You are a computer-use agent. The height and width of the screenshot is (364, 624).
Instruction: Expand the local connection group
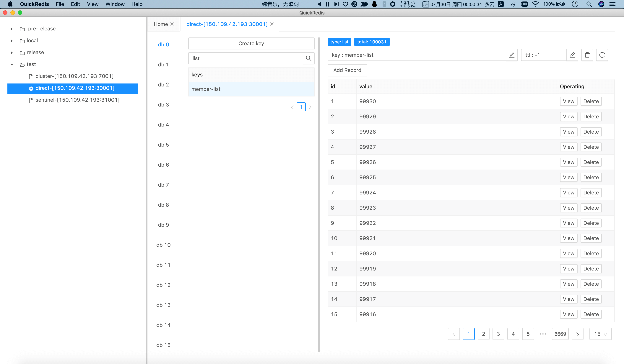[x=12, y=40]
